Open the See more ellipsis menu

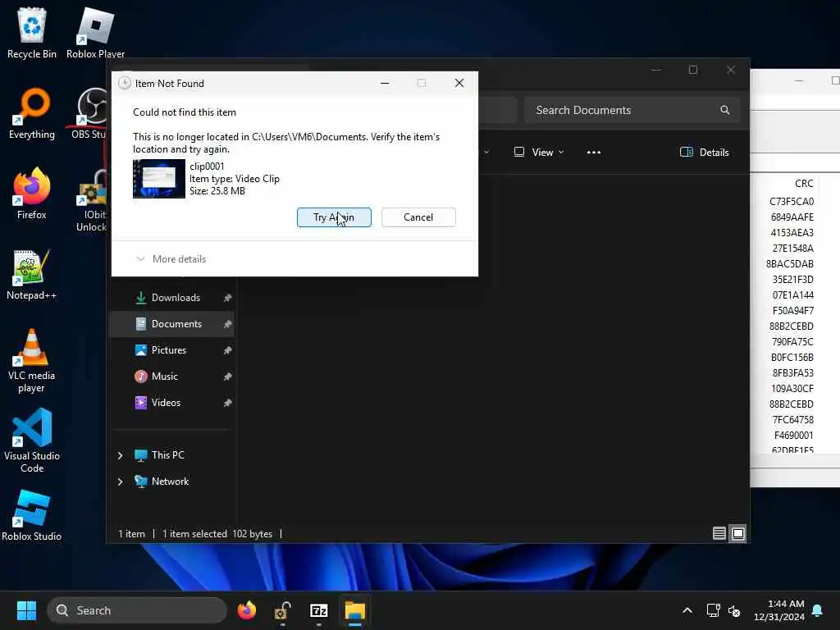click(x=594, y=152)
